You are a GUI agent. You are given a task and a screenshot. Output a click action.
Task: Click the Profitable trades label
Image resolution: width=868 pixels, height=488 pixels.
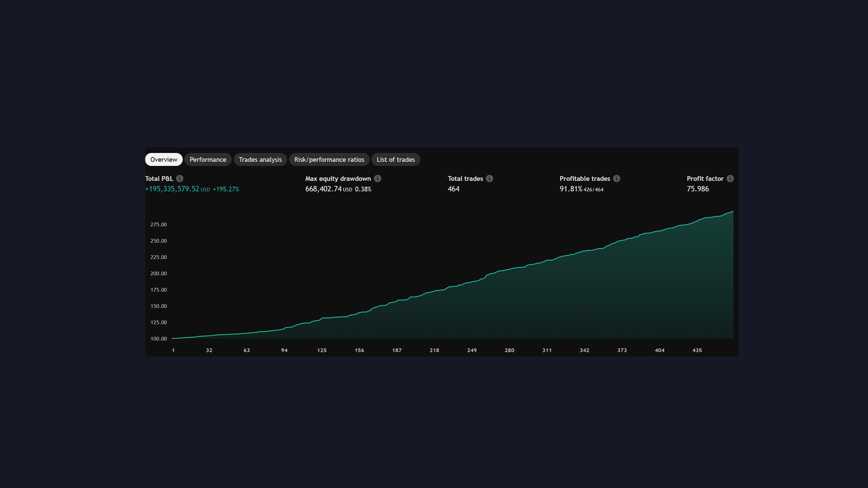click(585, 179)
